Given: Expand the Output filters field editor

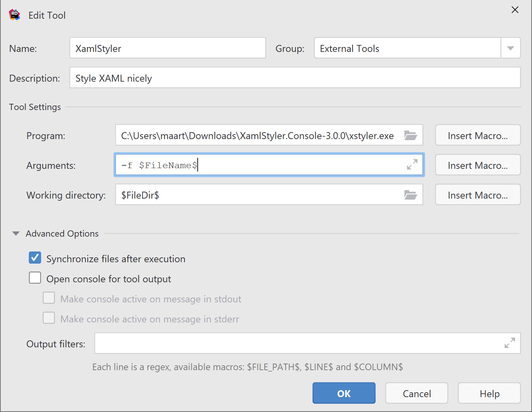Looking at the screenshot, I should [510, 343].
